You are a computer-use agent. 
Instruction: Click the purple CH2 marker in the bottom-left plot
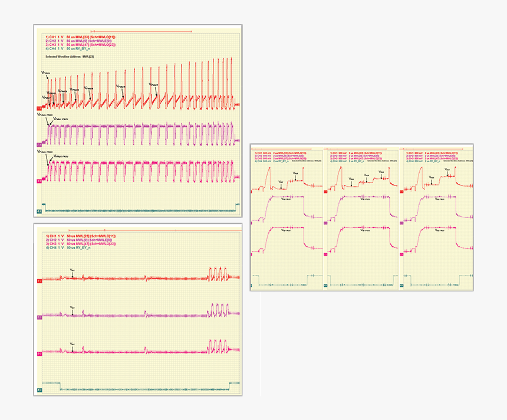[x=39, y=318]
